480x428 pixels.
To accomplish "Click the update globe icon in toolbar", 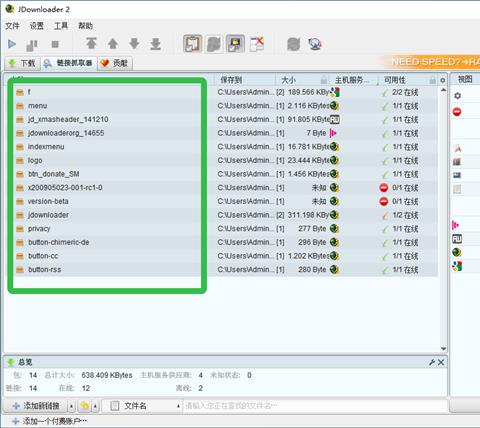I will 315,44.
